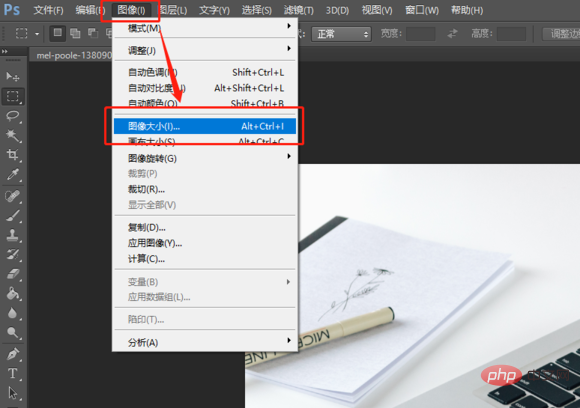Choose New Selection mode icon in options bar
Viewport: 580px width, 408px height.
click(x=58, y=33)
